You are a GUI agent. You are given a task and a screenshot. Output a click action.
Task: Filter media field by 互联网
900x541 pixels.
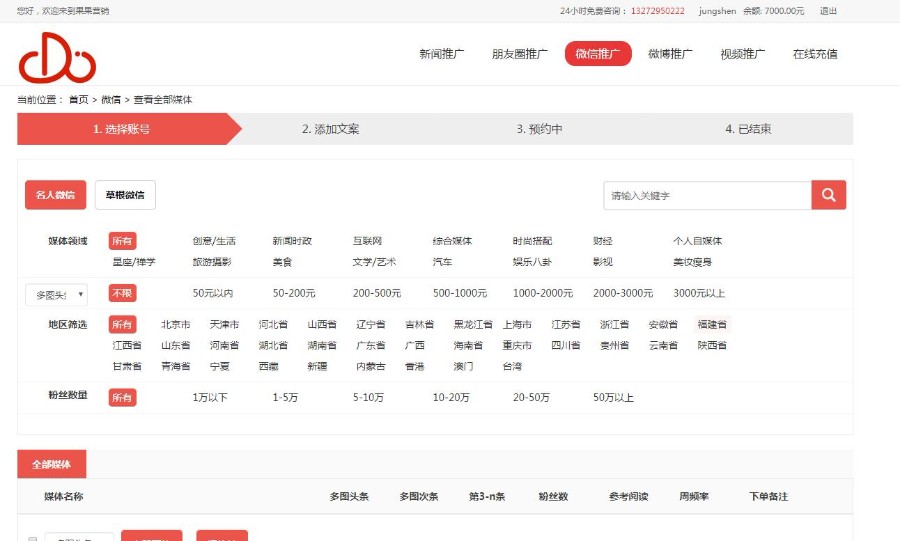pos(367,241)
